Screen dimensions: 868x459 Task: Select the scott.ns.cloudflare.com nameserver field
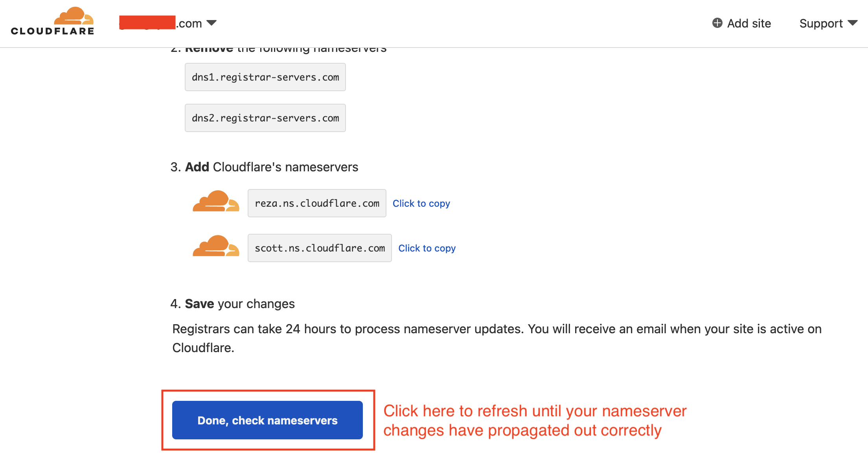[320, 248]
